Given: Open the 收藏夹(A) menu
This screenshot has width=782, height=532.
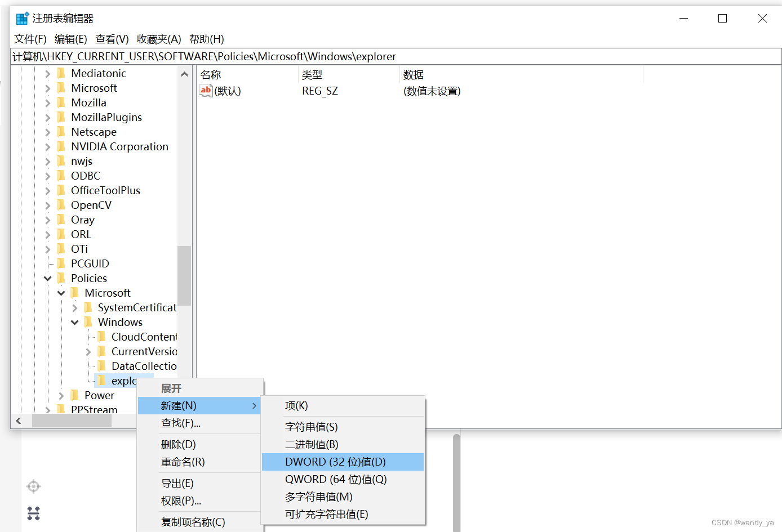Looking at the screenshot, I should (159, 39).
